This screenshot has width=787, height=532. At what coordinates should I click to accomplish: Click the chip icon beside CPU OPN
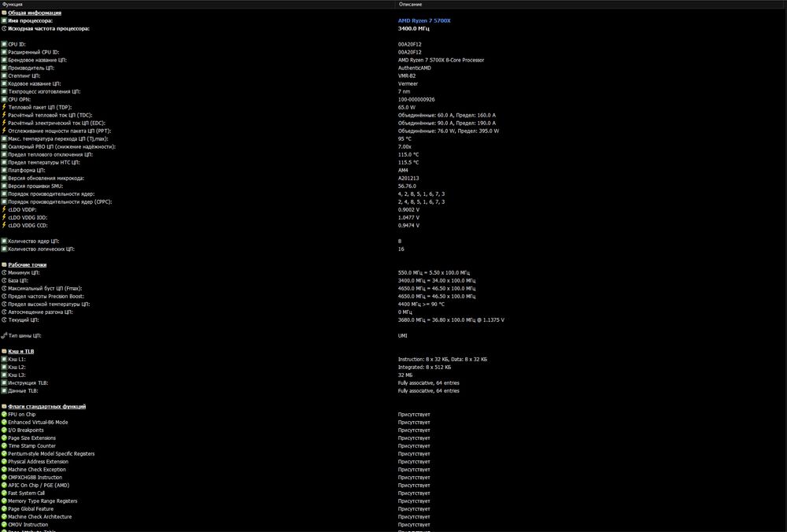click(x=4, y=99)
